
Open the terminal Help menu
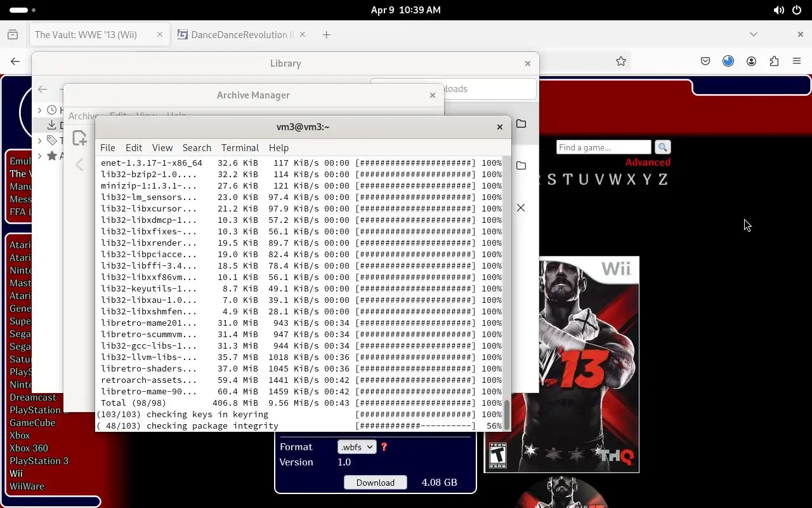click(x=278, y=147)
